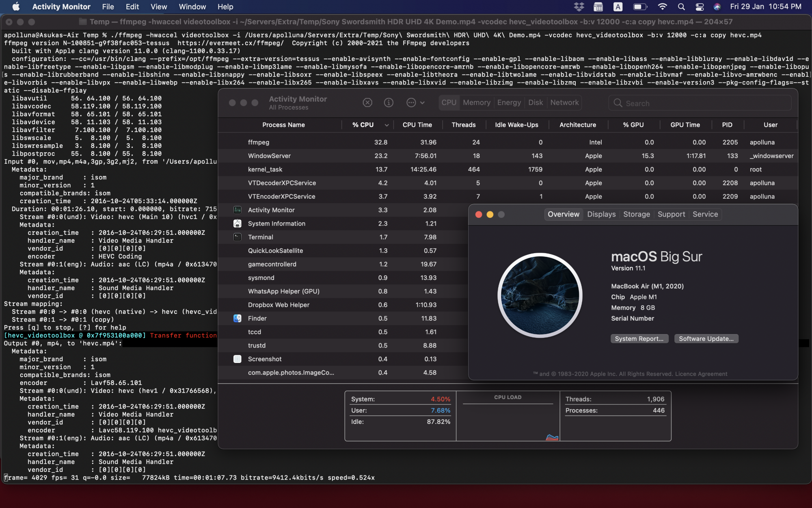812x508 pixels.
Task: Sort by % GPU column
Action: (633, 125)
